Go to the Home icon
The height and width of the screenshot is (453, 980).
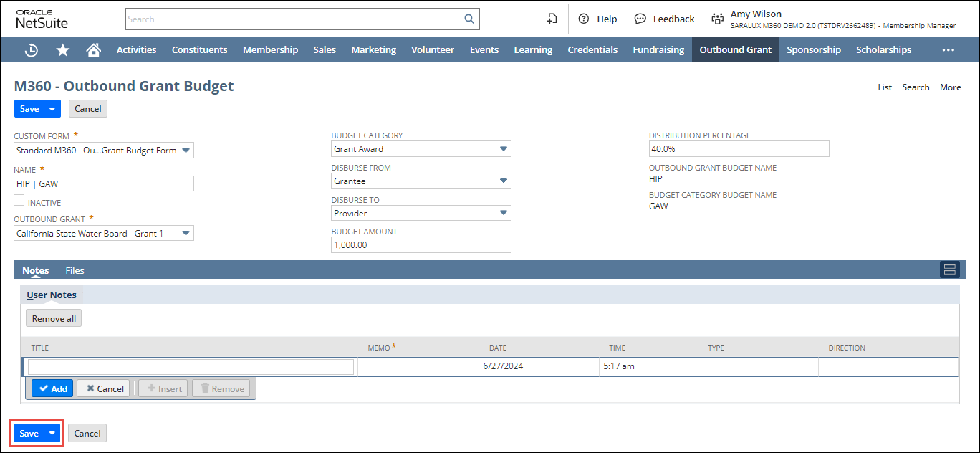coord(93,50)
